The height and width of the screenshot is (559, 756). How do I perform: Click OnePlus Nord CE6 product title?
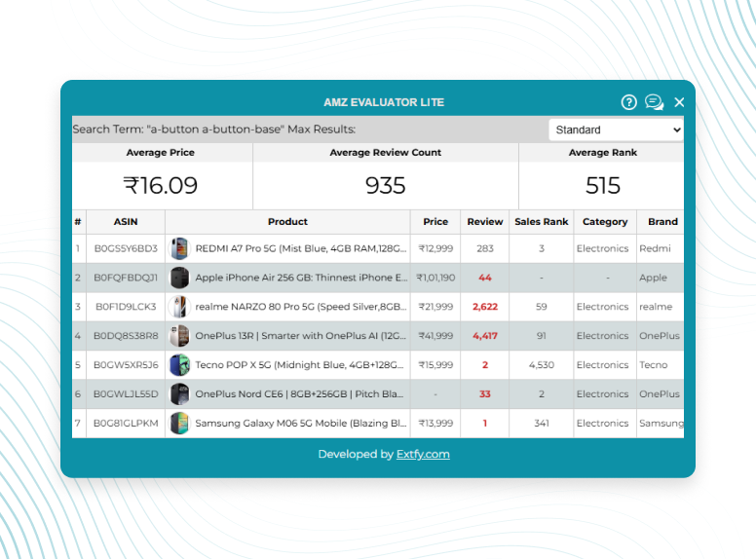tap(299, 393)
